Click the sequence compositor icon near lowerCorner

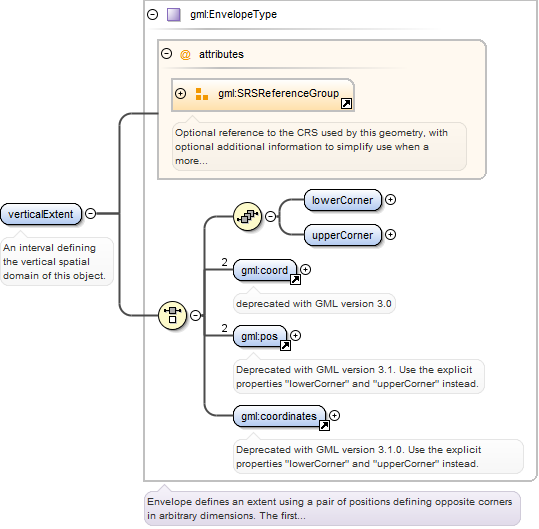click(x=247, y=216)
